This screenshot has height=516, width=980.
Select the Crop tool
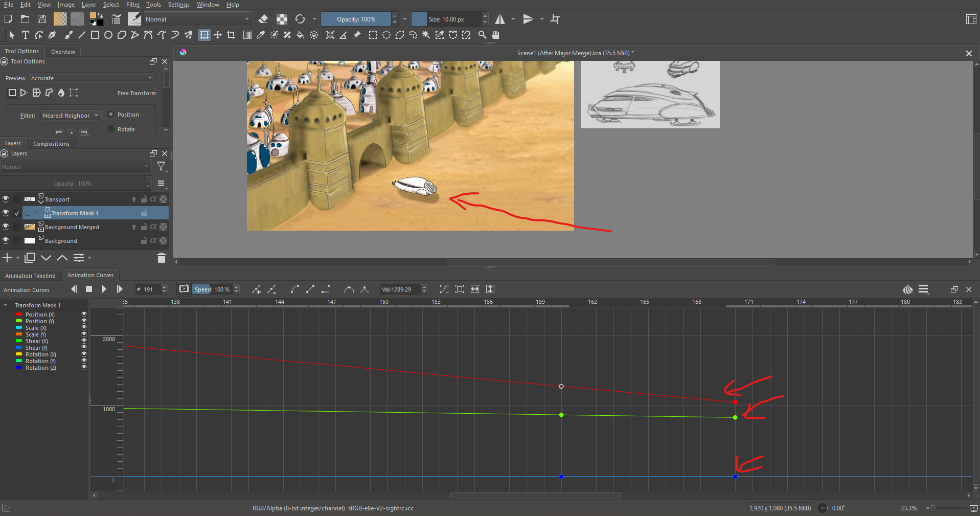231,35
